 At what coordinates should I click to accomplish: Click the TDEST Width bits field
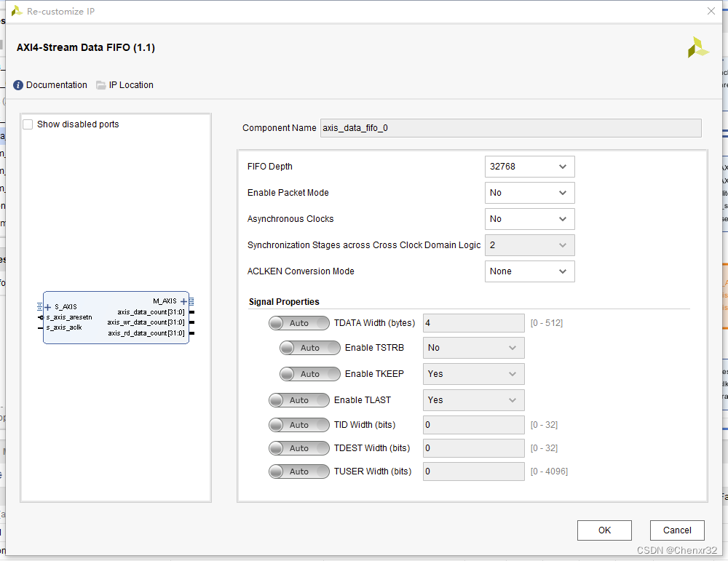click(474, 448)
